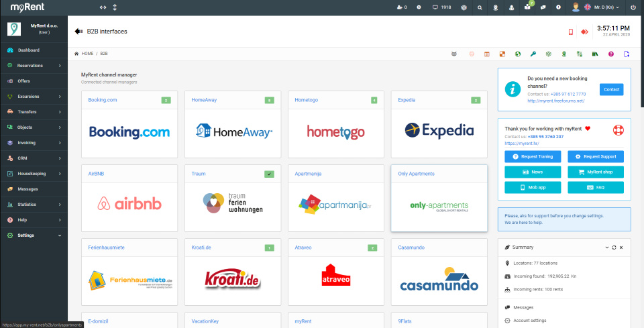Open Statistics in the sidebar
Image resolution: width=644 pixels, height=328 pixels.
point(34,205)
